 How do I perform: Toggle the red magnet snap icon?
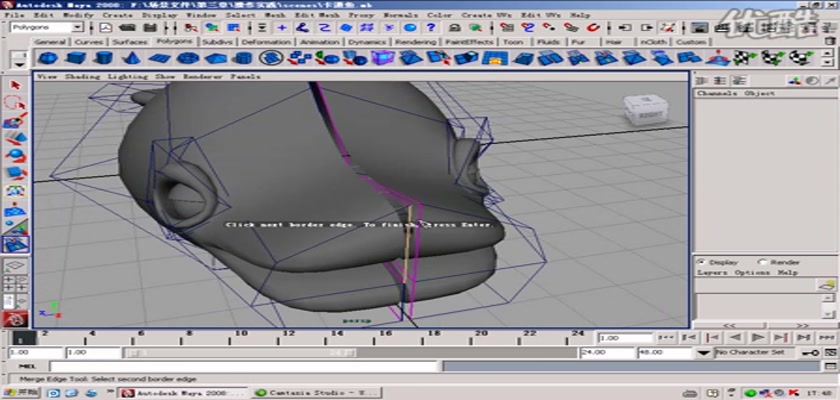[593, 27]
